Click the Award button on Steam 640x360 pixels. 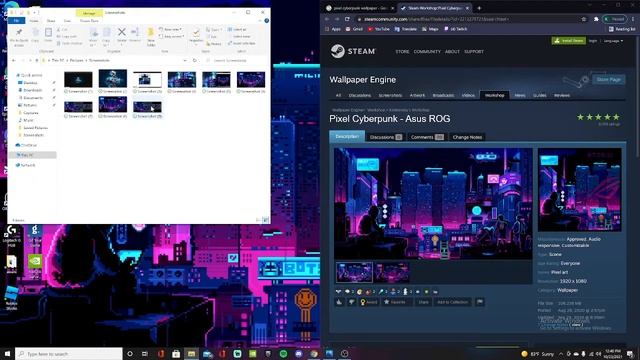[369, 302]
